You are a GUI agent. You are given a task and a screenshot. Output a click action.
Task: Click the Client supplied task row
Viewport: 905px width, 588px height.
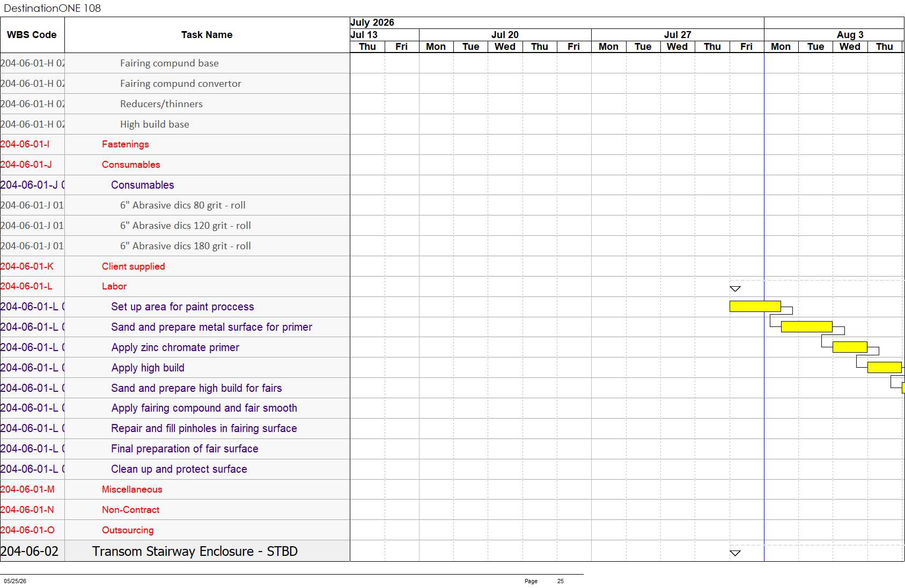pyautogui.click(x=175, y=266)
